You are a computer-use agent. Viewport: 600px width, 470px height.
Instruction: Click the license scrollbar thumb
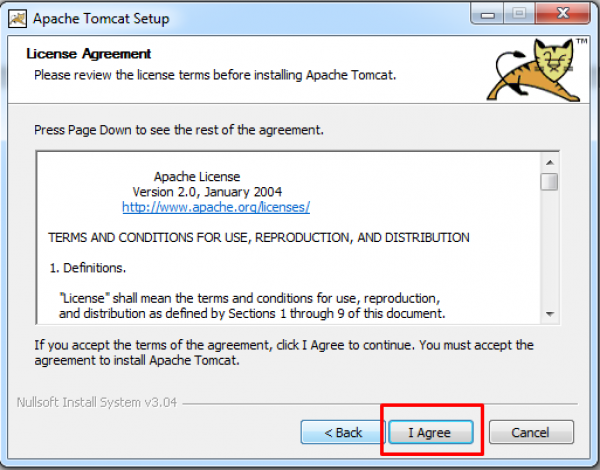pos(549,182)
